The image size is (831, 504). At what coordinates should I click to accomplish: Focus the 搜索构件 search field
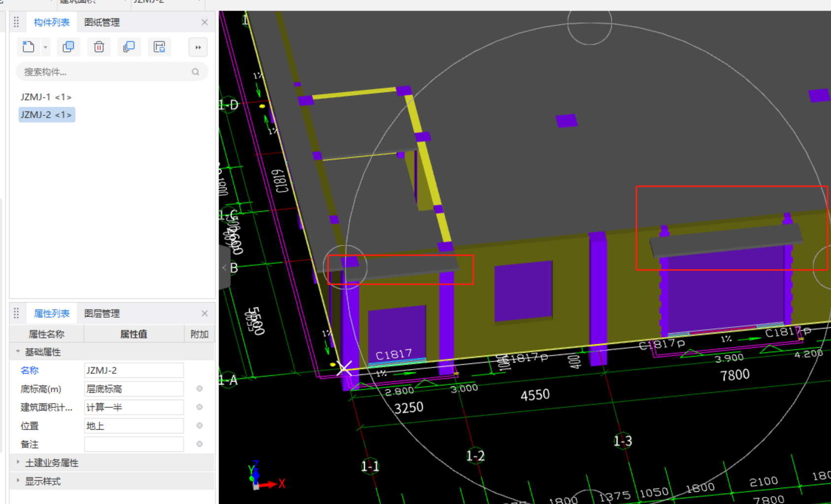pyautogui.click(x=112, y=72)
